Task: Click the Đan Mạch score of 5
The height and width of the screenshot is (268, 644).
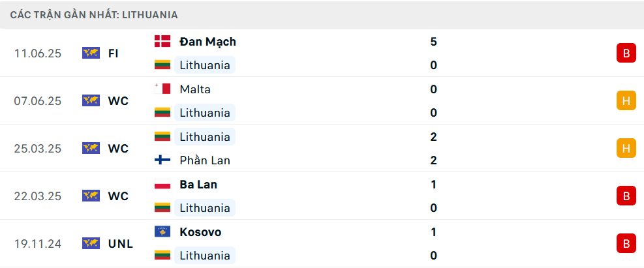Action: pyautogui.click(x=434, y=42)
